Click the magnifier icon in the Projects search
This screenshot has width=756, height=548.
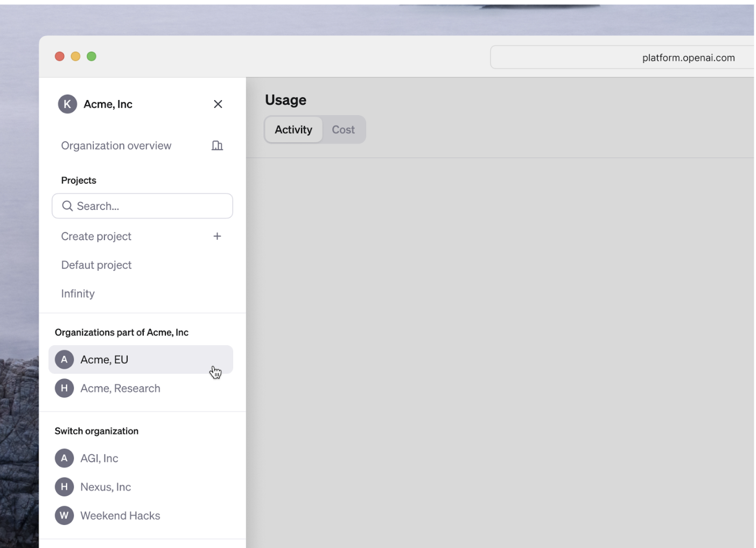67,206
